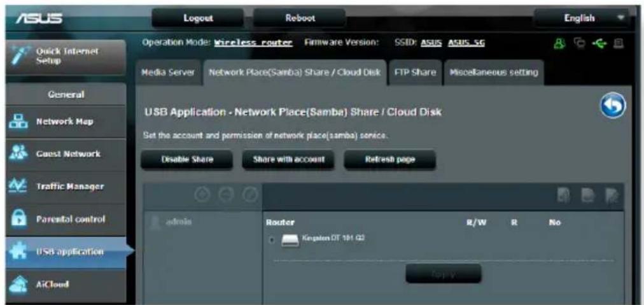Expand the Kingston DT 101 G2 drive tree
644x305 pixels.
(273, 241)
